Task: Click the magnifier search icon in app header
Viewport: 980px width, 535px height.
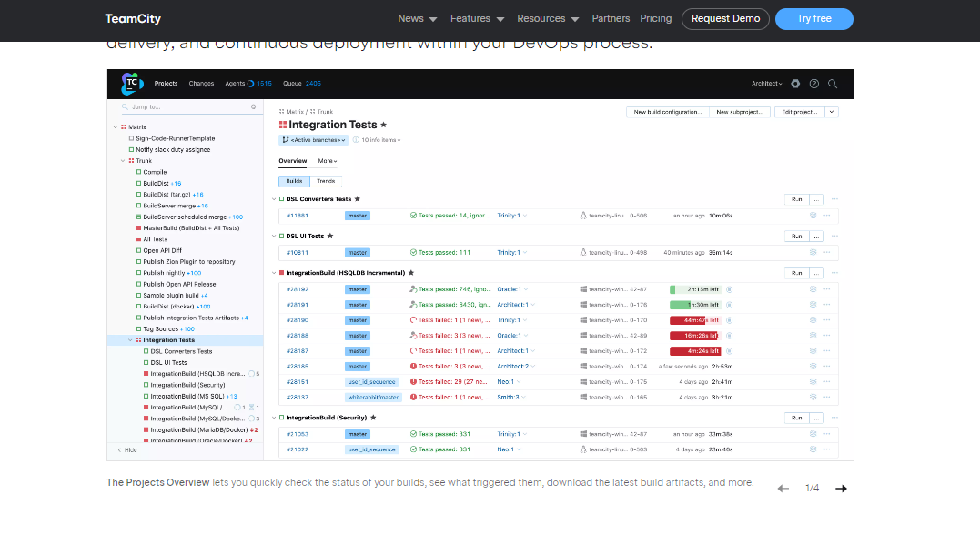Action: point(833,84)
